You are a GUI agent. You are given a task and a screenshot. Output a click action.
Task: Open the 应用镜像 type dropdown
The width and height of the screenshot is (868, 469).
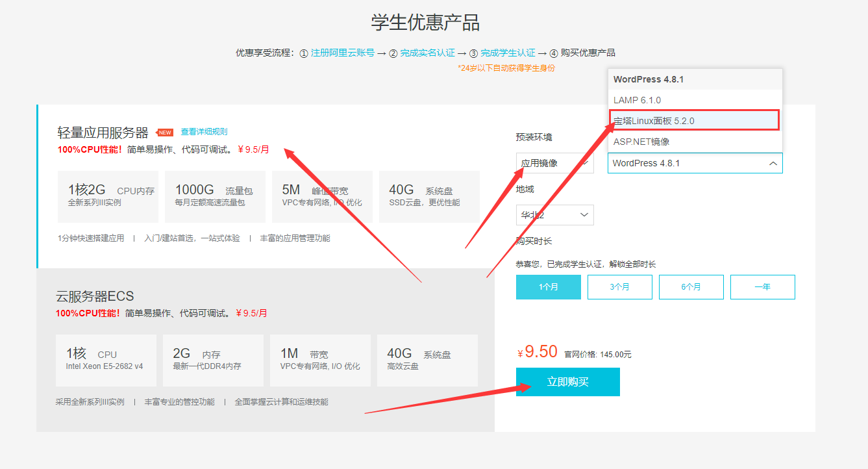tap(554, 163)
